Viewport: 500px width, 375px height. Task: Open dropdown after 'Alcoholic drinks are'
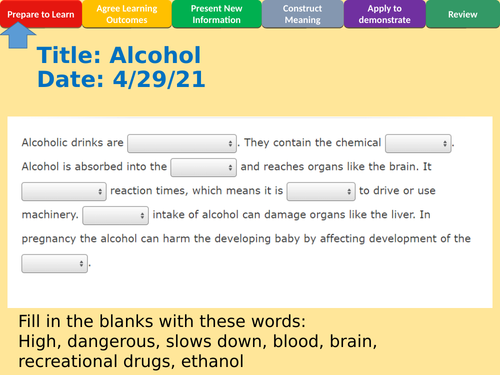tap(182, 143)
